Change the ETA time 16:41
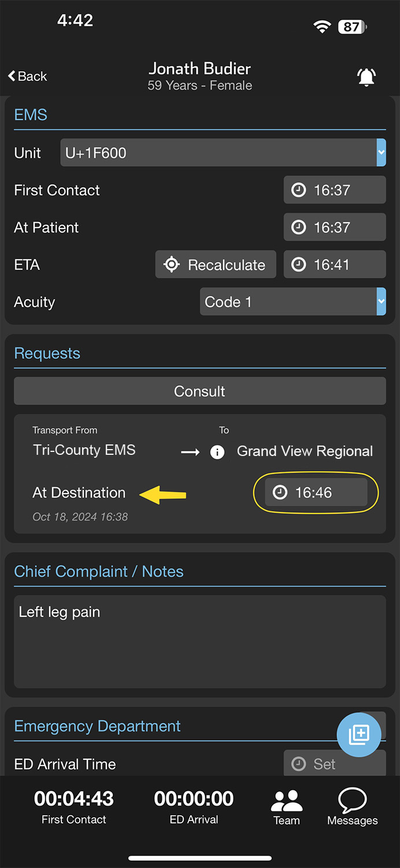 (x=334, y=264)
